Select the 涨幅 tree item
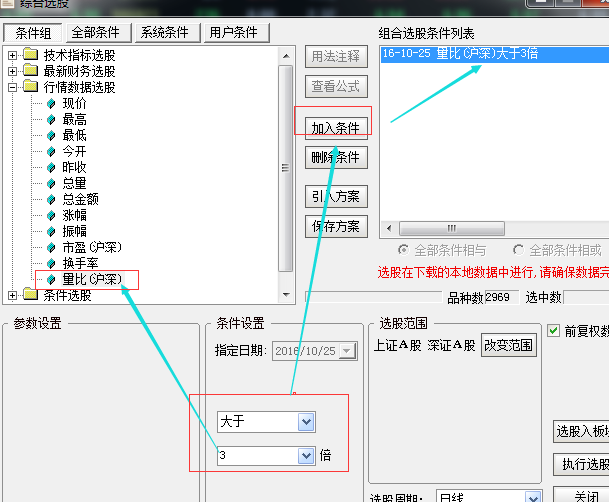This screenshot has height=502, width=609. [75, 215]
